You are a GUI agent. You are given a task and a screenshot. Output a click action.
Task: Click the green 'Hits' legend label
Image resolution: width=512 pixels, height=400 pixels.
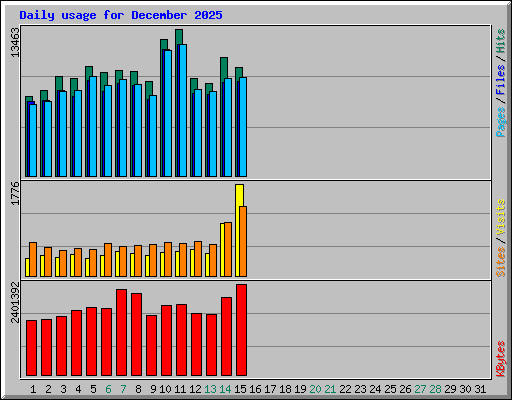point(501,41)
